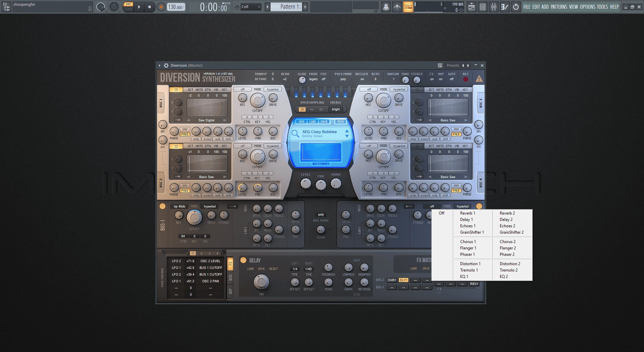Click the BUS-2 routing left arrow button

[409, 206]
